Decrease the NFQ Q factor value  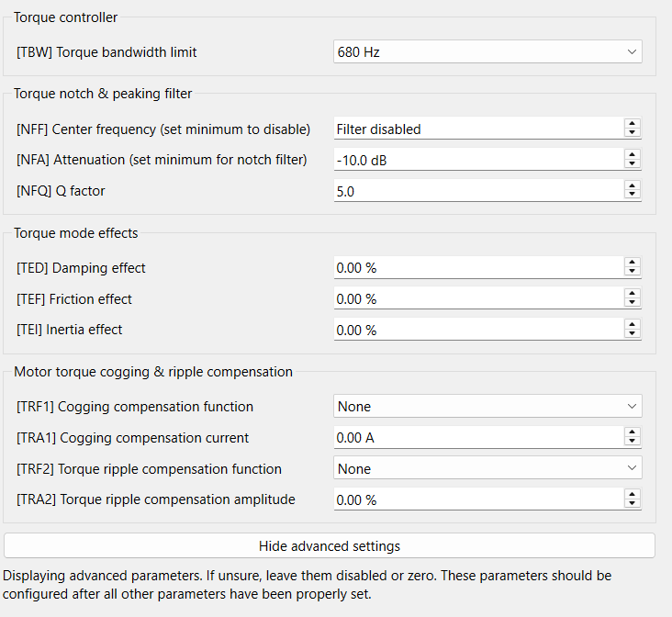[632, 196]
